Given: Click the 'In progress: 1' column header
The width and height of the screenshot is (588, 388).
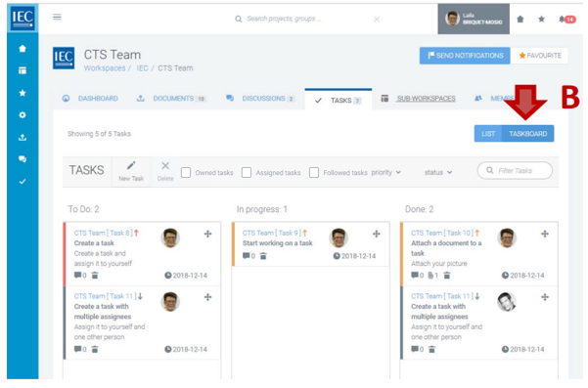Looking at the screenshot, I should [262, 209].
